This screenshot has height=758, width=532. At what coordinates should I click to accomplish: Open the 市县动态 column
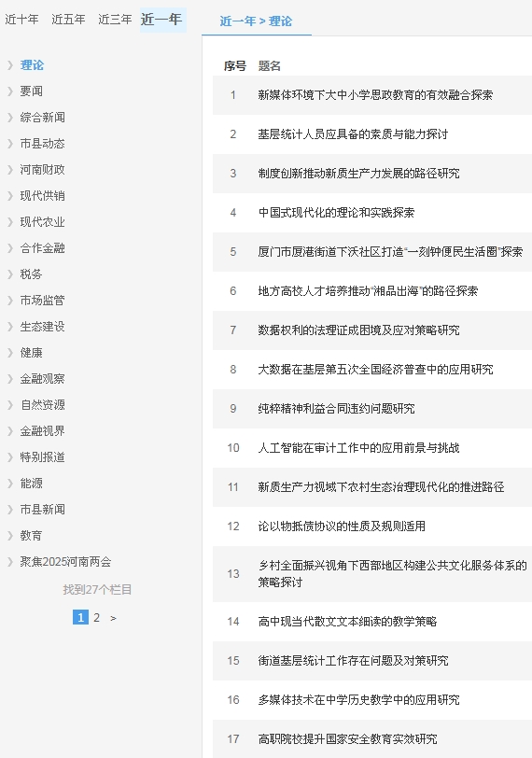(x=43, y=143)
